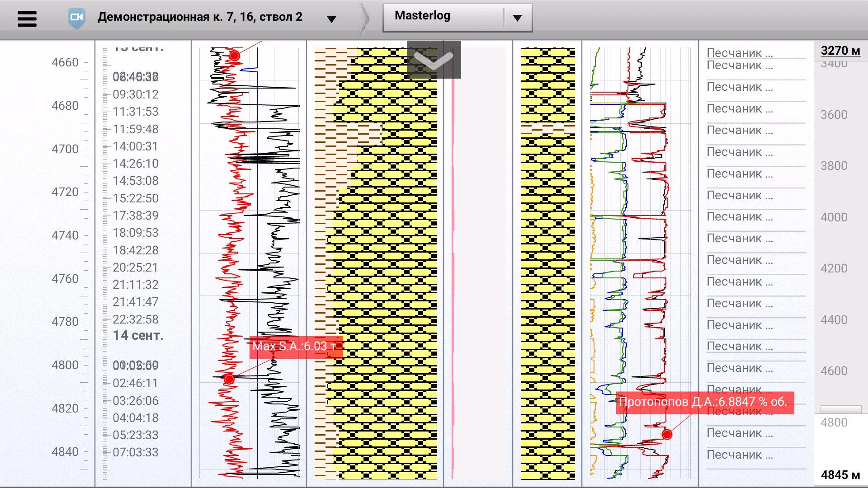Image resolution: width=868 pixels, height=488 pixels.
Task: Click the camera badge well icon
Action: point(76,18)
